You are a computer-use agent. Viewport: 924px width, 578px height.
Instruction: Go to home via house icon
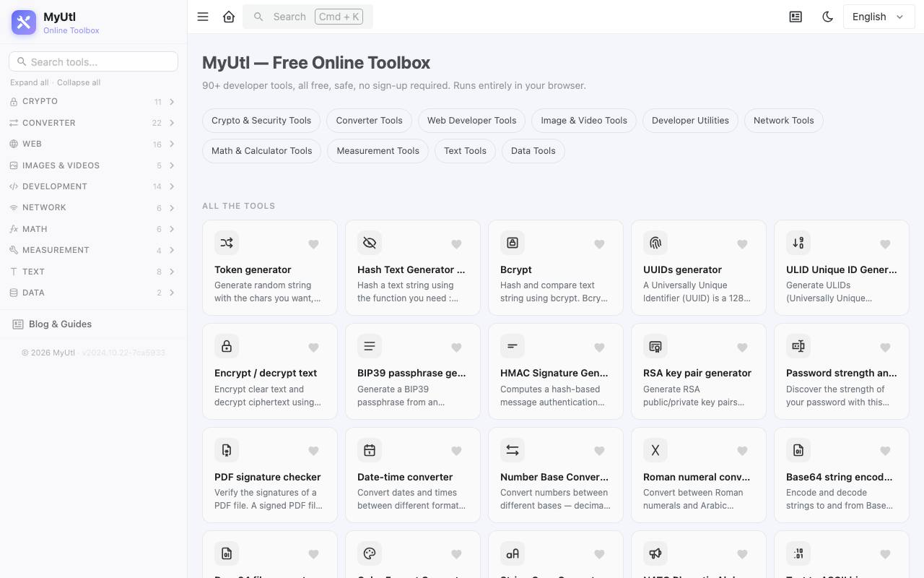point(229,17)
